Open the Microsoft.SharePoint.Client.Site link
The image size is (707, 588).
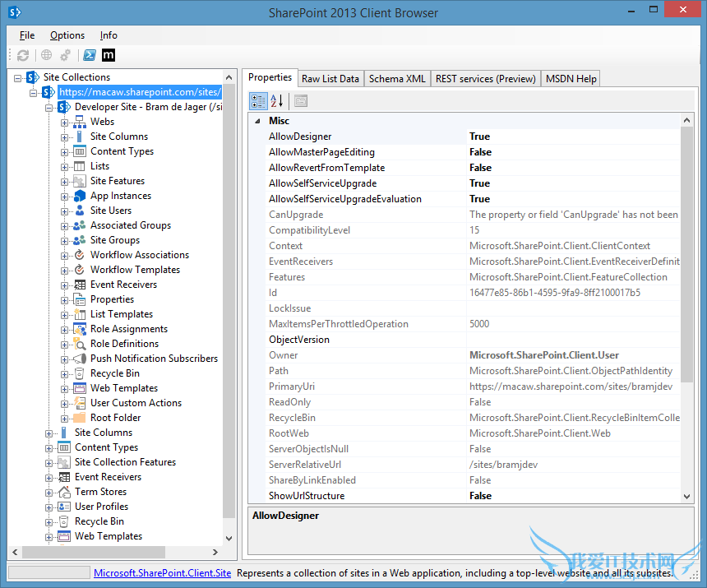click(x=162, y=573)
